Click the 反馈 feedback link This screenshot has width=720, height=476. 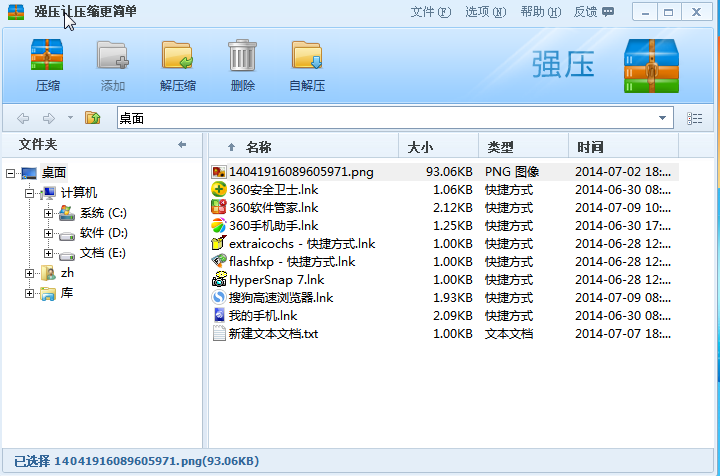594,11
